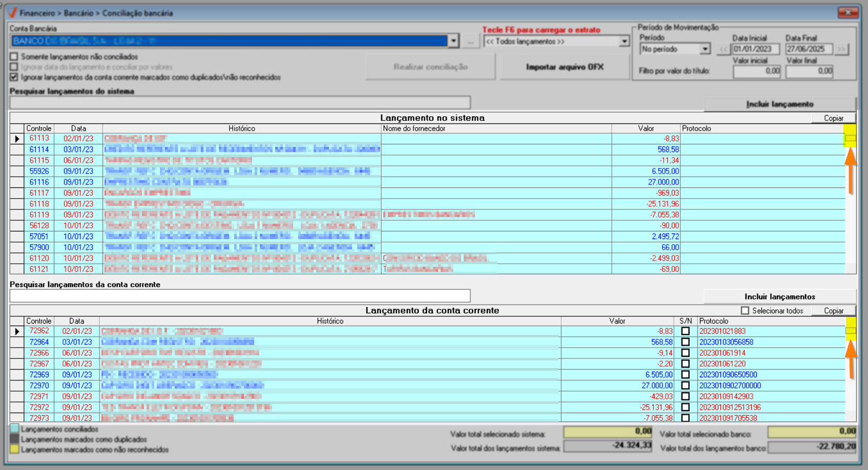Close the Conciliação bancária window
This screenshot has width=868, height=470.
tap(848, 12)
